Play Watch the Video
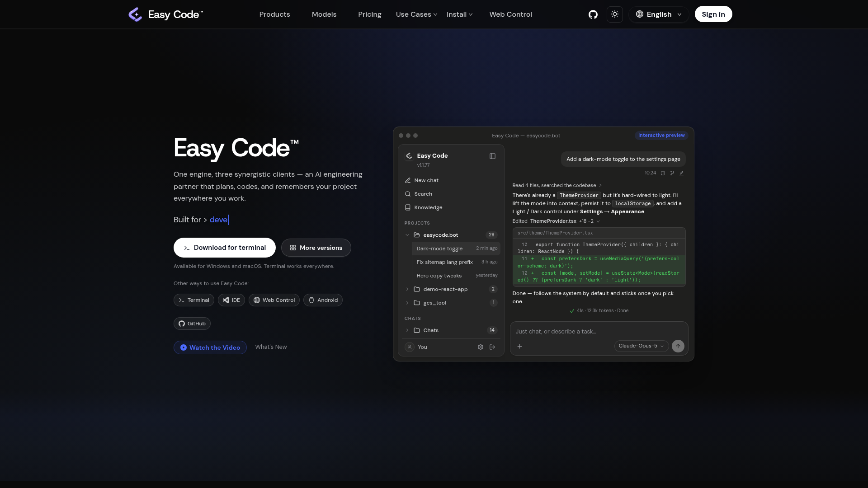Image resolution: width=868 pixels, height=488 pixels. click(210, 347)
